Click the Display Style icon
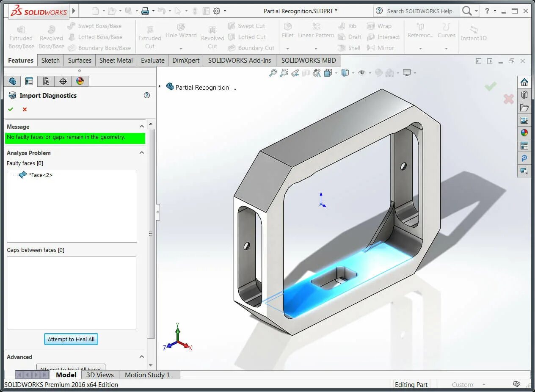The image size is (535, 392). click(x=345, y=73)
